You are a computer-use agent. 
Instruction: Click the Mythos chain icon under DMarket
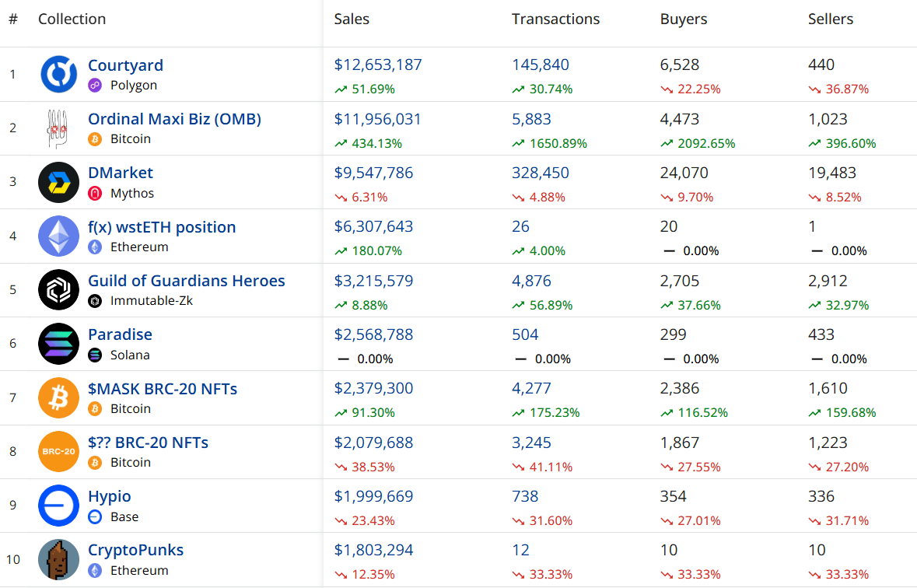click(95, 193)
